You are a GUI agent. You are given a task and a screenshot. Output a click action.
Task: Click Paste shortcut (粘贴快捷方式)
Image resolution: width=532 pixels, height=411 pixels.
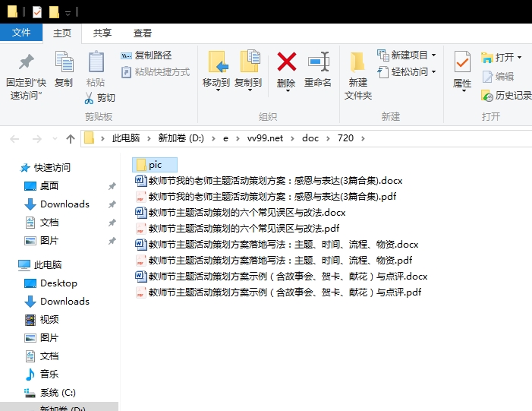click(x=156, y=72)
